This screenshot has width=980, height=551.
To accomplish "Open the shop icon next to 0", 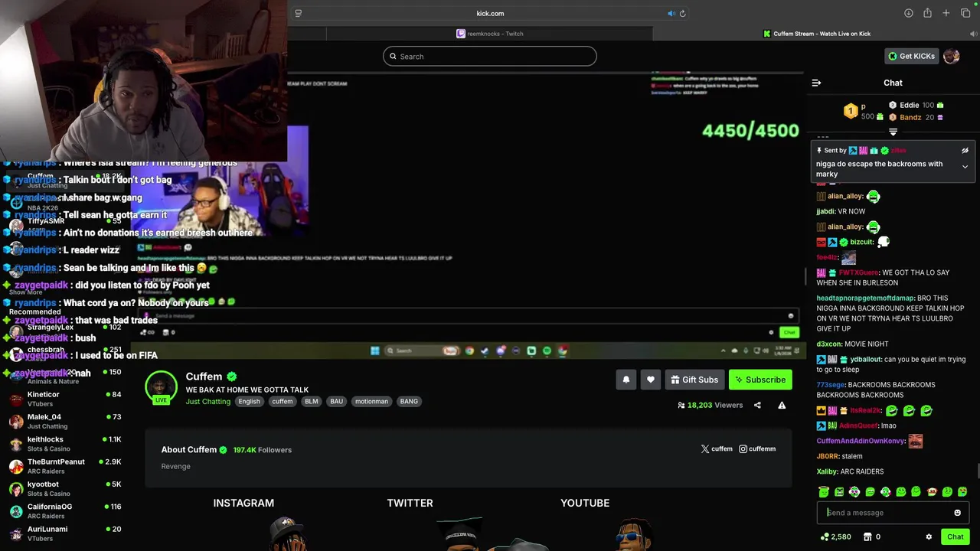I will [867, 537].
